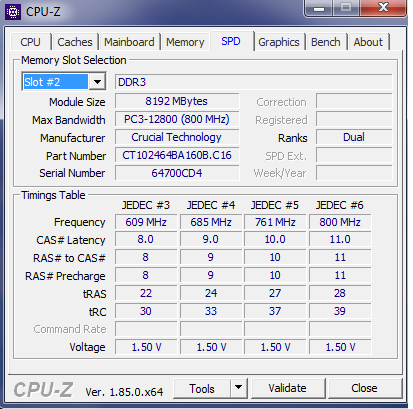Minimize the CPU-Z window
The height and width of the screenshot is (409, 413).
click(x=319, y=8)
